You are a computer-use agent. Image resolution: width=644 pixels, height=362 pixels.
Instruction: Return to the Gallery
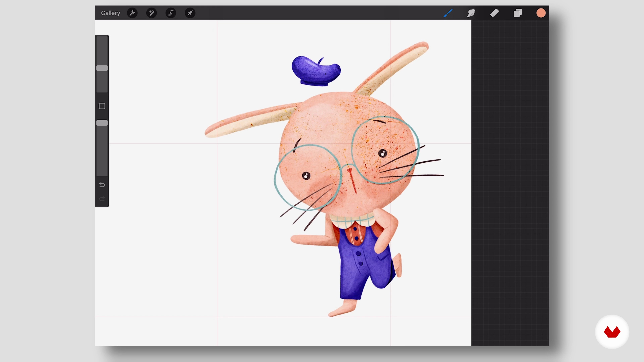(x=110, y=13)
